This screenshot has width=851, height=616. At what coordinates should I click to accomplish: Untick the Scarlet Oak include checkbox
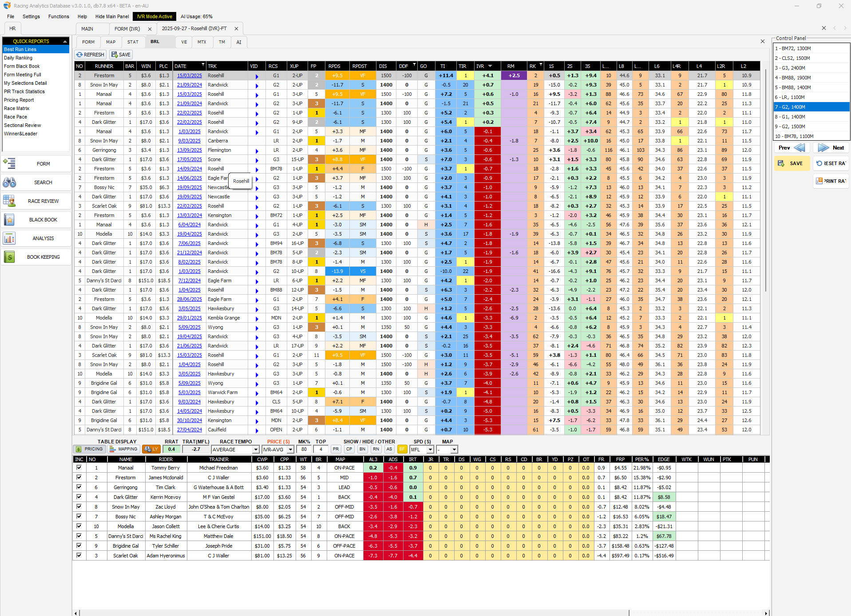coord(79,555)
